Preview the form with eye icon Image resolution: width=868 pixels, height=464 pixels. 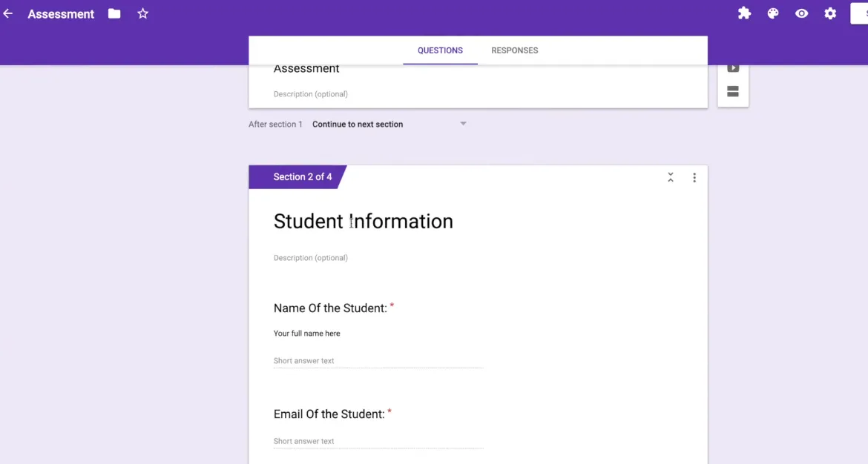click(x=801, y=13)
